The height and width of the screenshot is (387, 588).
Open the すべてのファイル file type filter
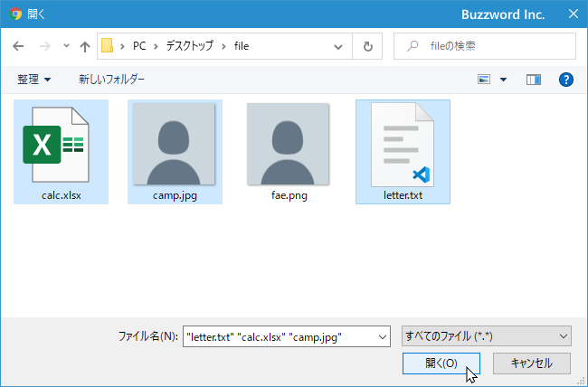point(487,336)
